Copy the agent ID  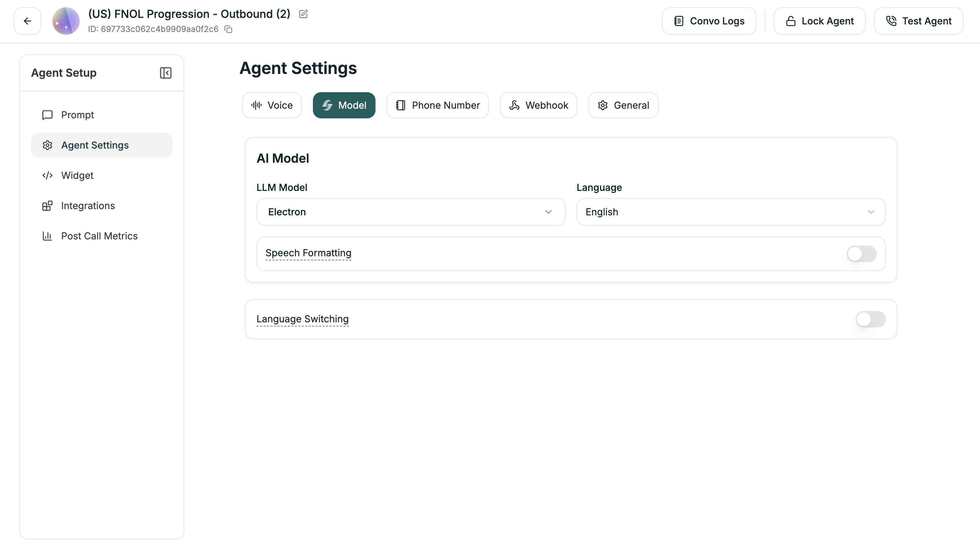point(228,29)
